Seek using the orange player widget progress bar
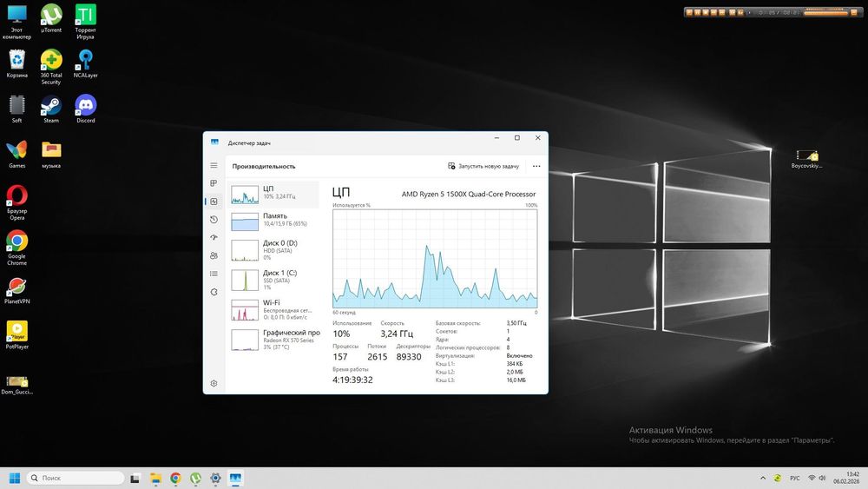 click(x=825, y=12)
